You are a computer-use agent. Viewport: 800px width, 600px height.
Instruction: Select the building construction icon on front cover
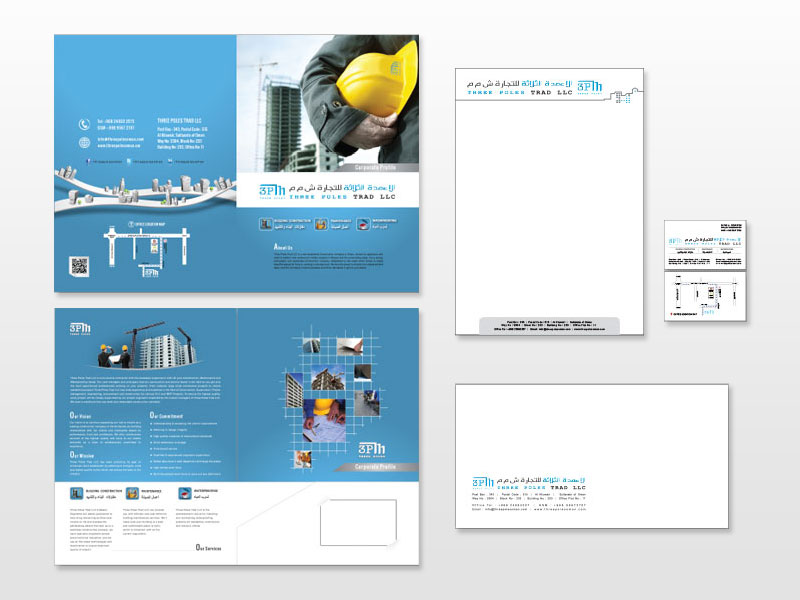265,223
